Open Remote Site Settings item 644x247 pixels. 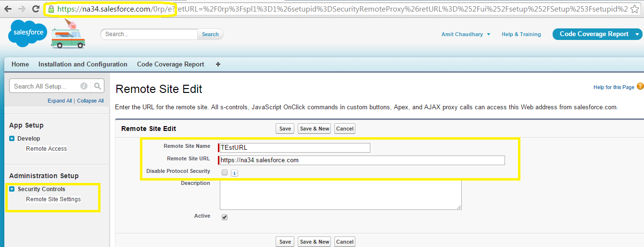pos(53,199)
